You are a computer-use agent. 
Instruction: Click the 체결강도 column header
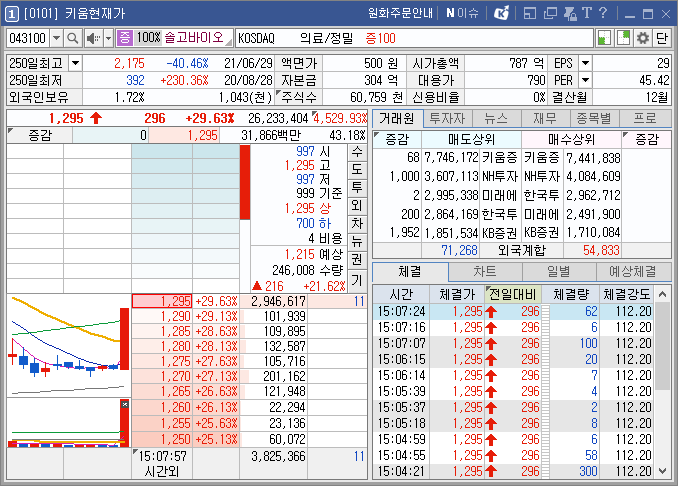627,295
